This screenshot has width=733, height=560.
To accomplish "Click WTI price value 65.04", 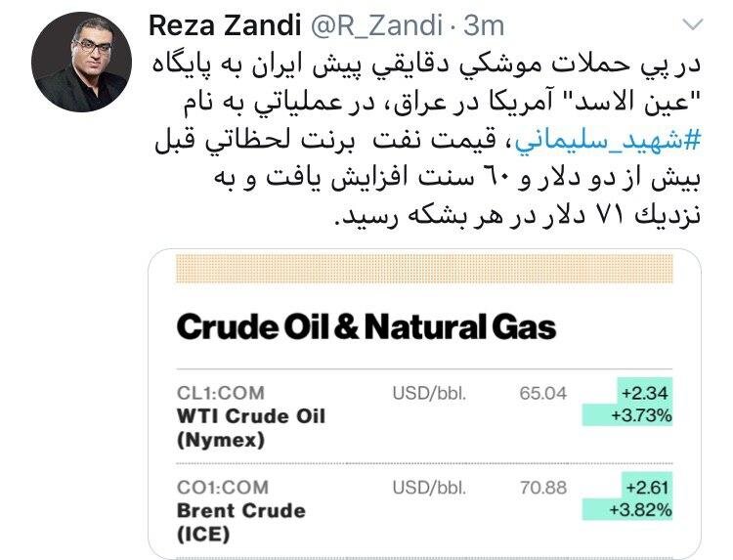I will (542, 393).
